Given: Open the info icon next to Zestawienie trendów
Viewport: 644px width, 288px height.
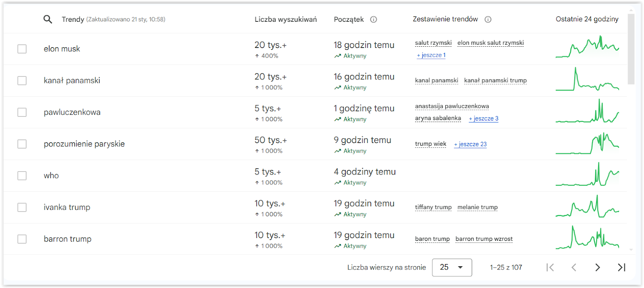Looking at the screenshot, I should [488, 19].
